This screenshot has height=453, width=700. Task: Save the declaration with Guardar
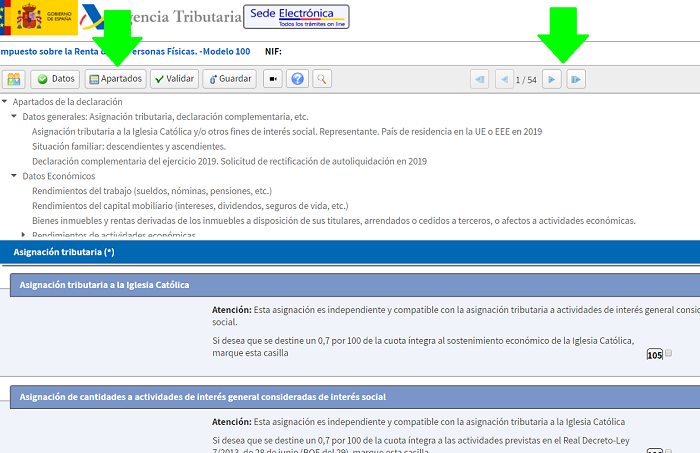[230, 79]
